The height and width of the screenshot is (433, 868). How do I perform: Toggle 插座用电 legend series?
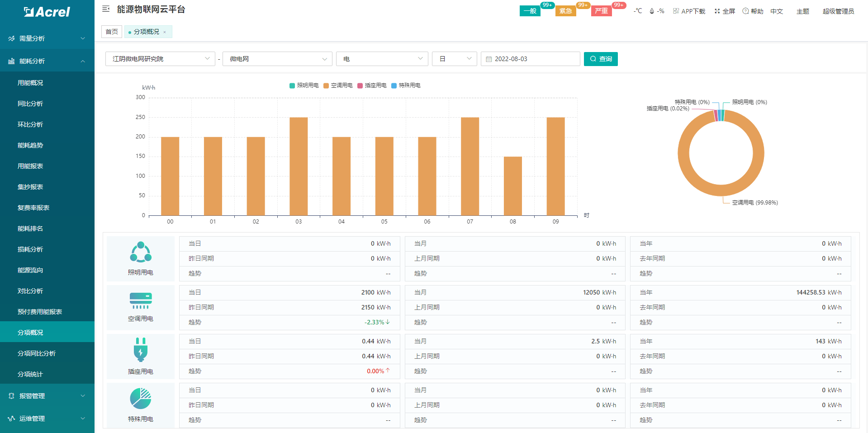pyautogui.click(x=372, y=86)
